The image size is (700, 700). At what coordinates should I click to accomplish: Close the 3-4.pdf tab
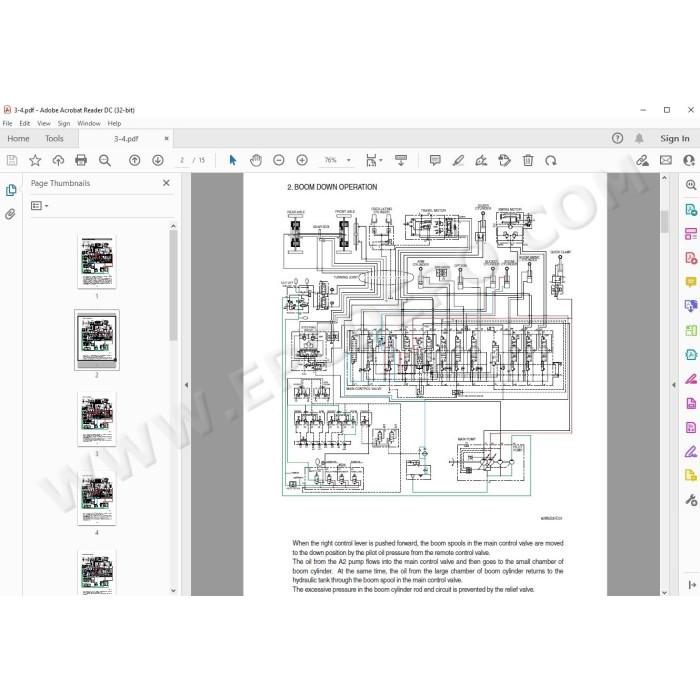coord(166,138)
